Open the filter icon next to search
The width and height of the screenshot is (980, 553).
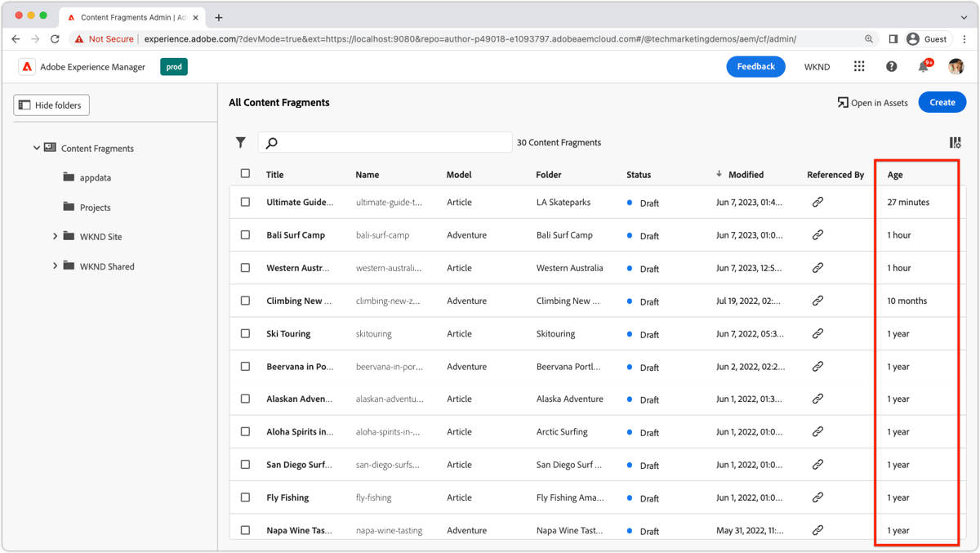coord(241,142)
